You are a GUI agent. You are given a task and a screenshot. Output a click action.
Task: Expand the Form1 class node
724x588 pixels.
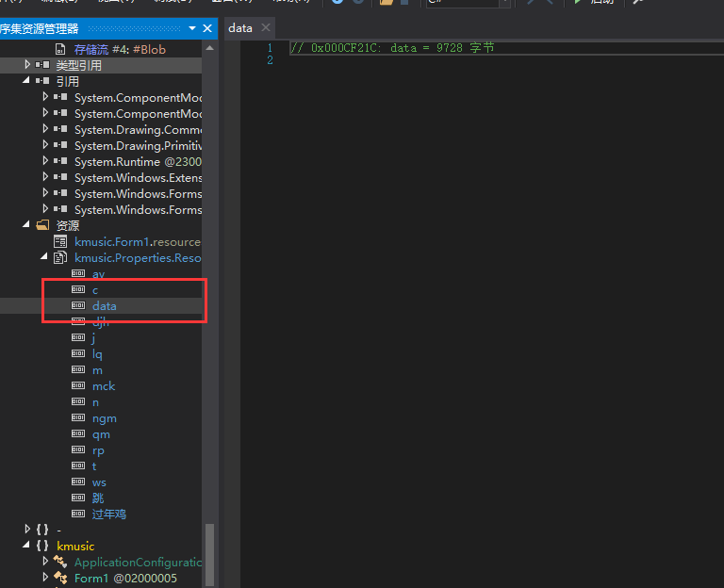pyautogui.click(x=45, y=578)
